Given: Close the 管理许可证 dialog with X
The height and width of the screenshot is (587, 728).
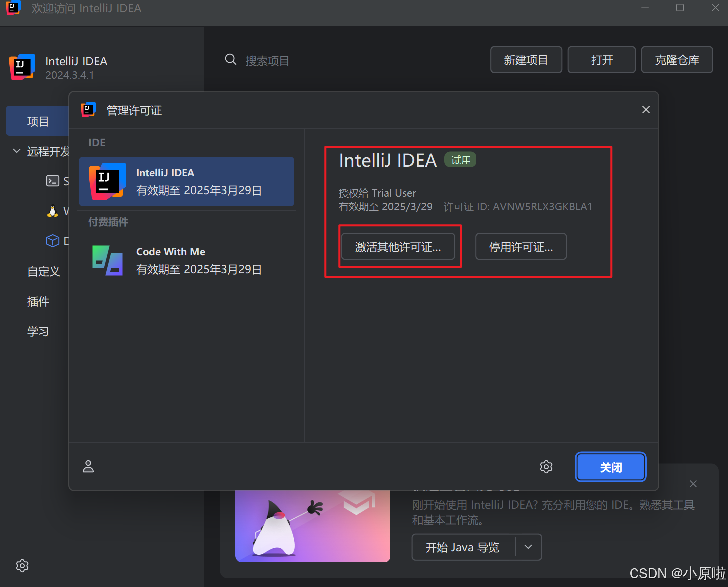Looking at the screenshot, I should [x=646, y=110].
